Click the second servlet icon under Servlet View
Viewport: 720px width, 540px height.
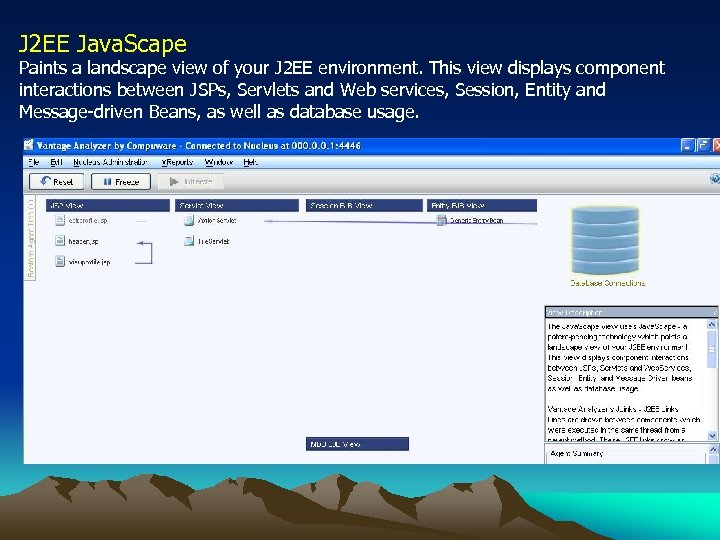pyautogui.click(x=189, y=241)
